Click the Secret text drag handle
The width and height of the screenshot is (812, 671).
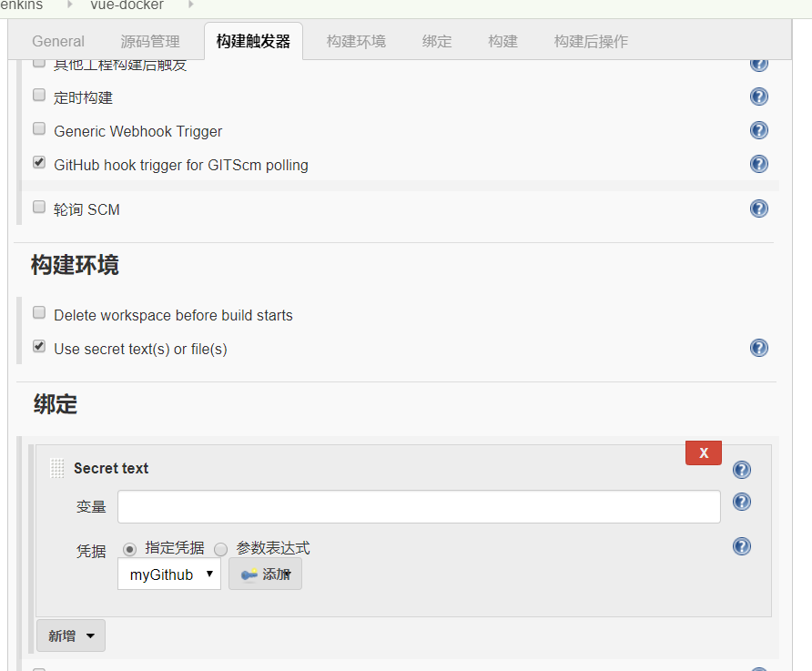(x=56, y=468)
